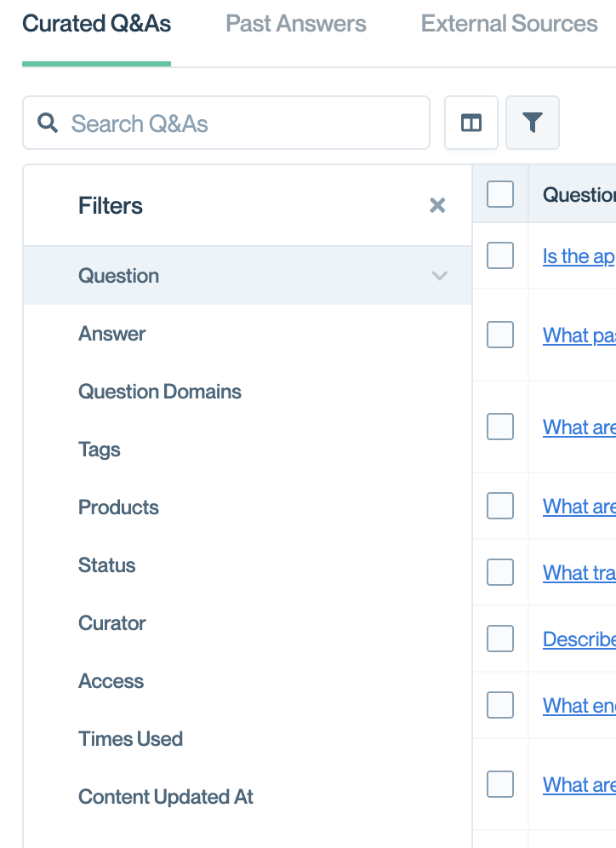Toggle the filter funnel icon
This screenshot has height=848, width=616.
[x=533, y=123]
